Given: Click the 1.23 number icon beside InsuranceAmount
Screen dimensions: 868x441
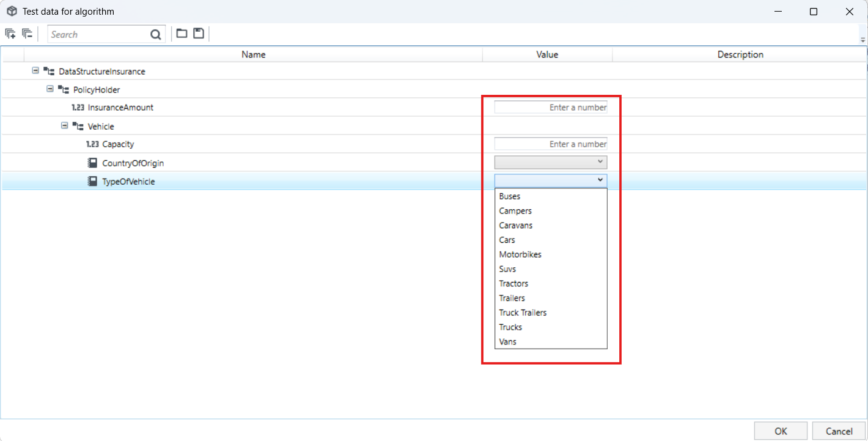Looking at the screenshot, I should 78,108.
